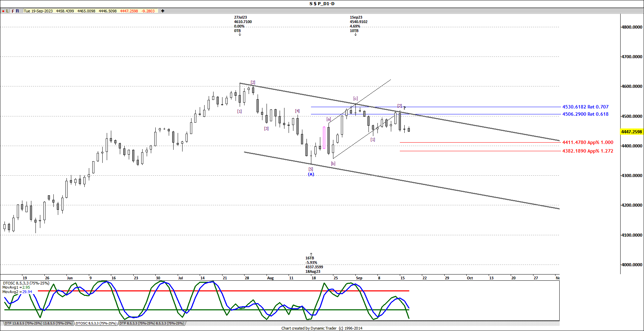The width and height of the screenshot is (644, 331).
Task: Select the DTOSC 8,5,3,3 indicator tab
Action: [x=96, y=323]
